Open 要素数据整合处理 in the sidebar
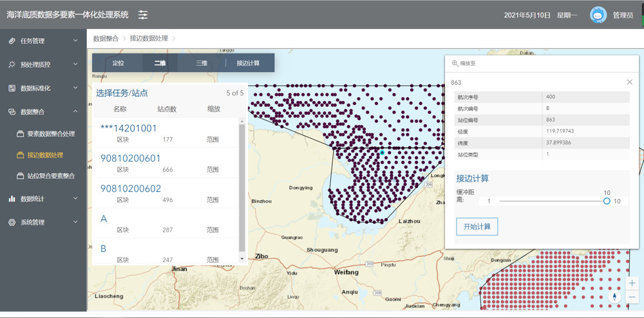The image size is (644, 318). [51, 134]
